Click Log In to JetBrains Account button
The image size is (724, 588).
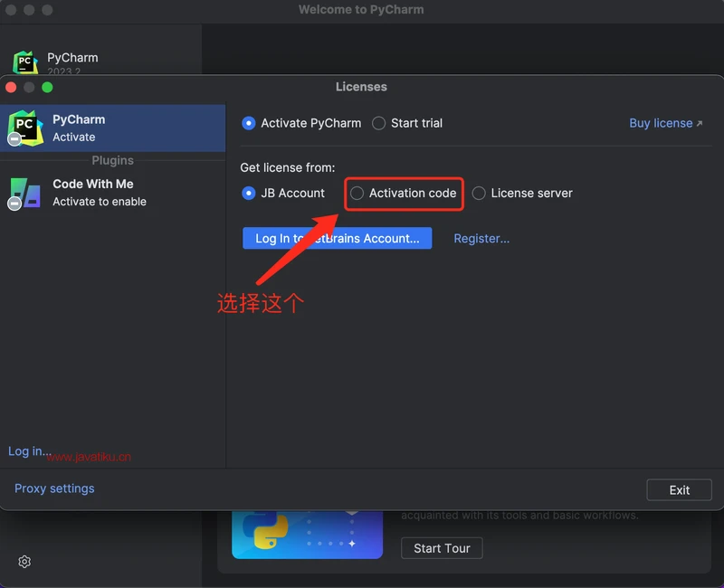337,238
